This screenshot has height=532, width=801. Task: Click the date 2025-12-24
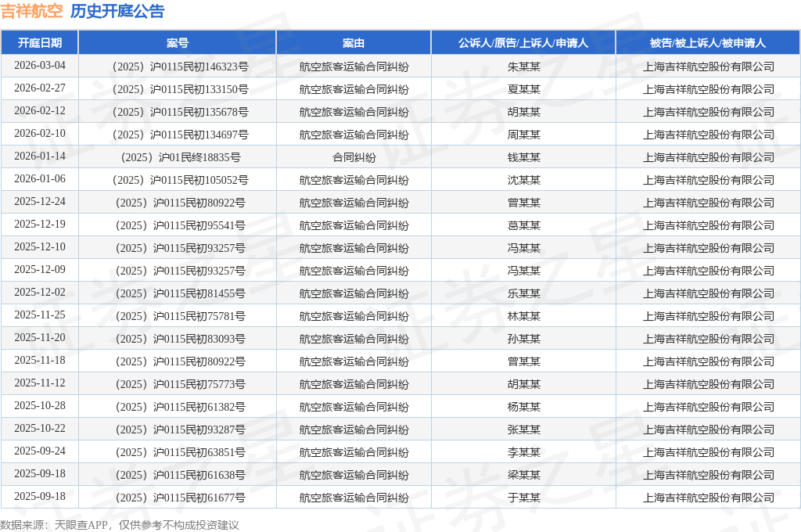(x=40, y=201)
